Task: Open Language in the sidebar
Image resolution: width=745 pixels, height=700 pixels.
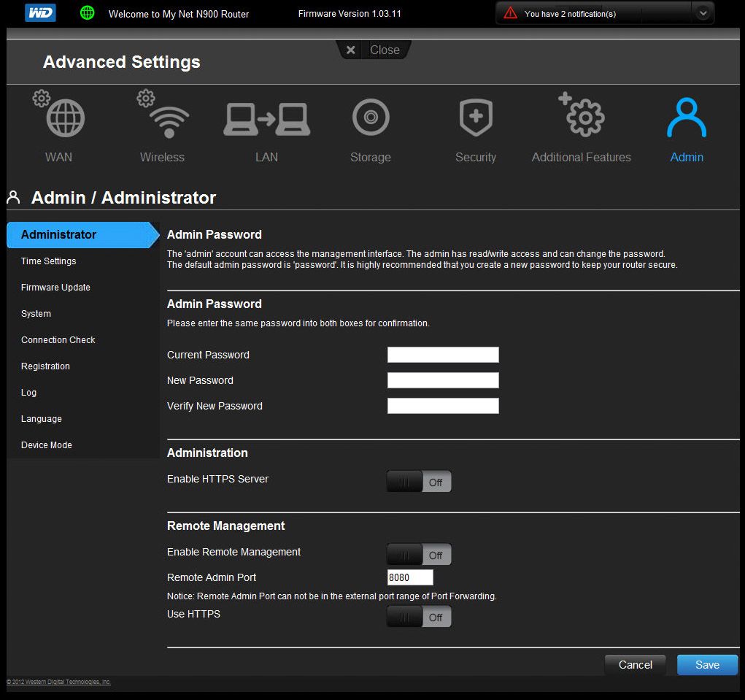Action: click(42, 419)
